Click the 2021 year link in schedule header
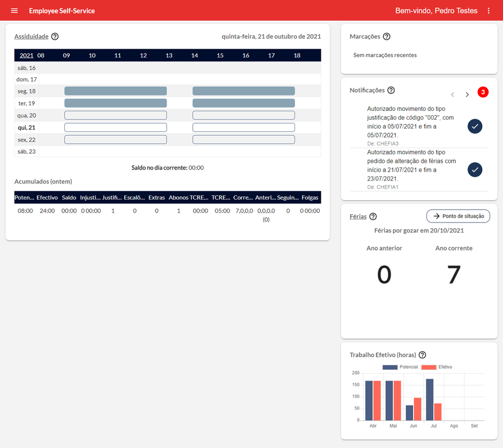The height and width of the screenshot is (448, 503). [26, 55]
